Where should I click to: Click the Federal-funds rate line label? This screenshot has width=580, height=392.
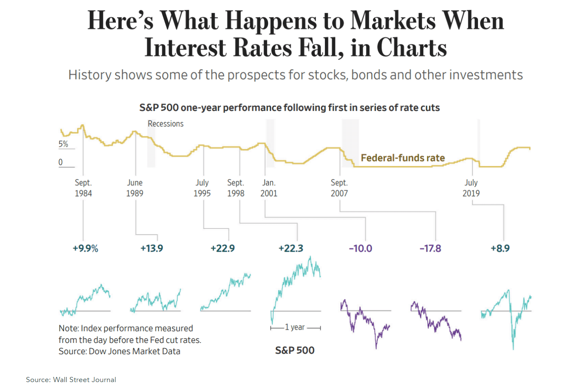coord(403,158)
